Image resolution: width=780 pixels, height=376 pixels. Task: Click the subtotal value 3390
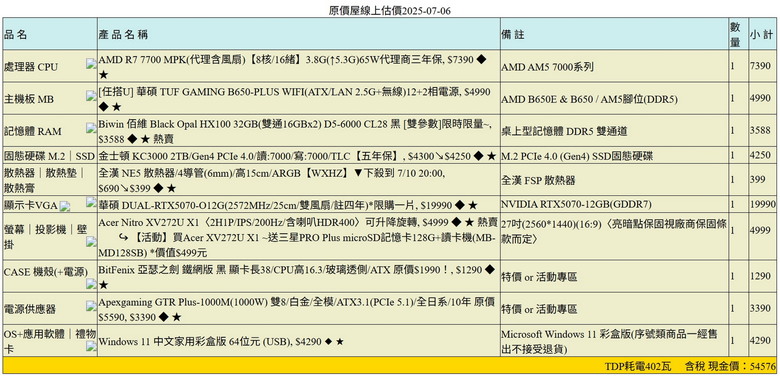click(x=760, y=309)
